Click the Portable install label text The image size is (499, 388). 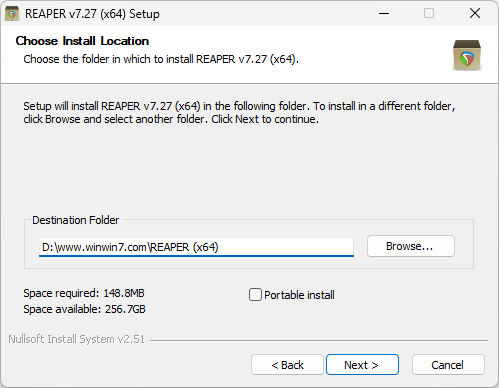299,295
